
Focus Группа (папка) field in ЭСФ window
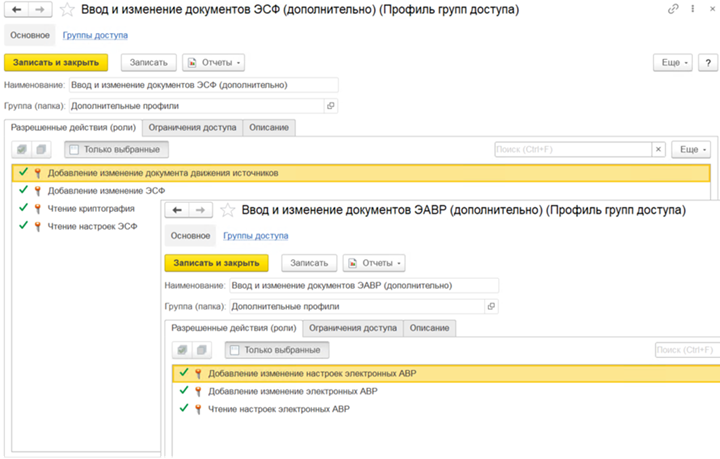197,106
